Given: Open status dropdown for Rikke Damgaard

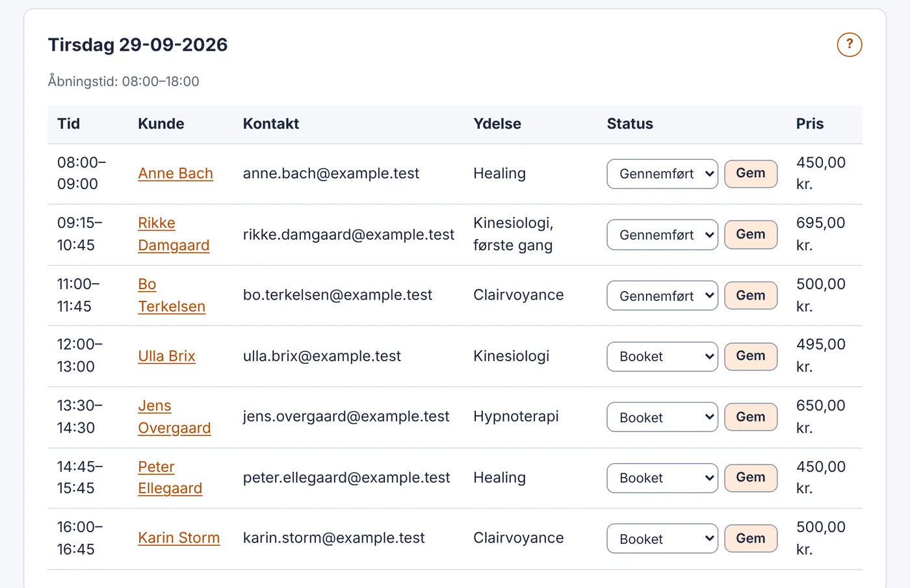Looking at the screenshot, I should click(662, 235).
